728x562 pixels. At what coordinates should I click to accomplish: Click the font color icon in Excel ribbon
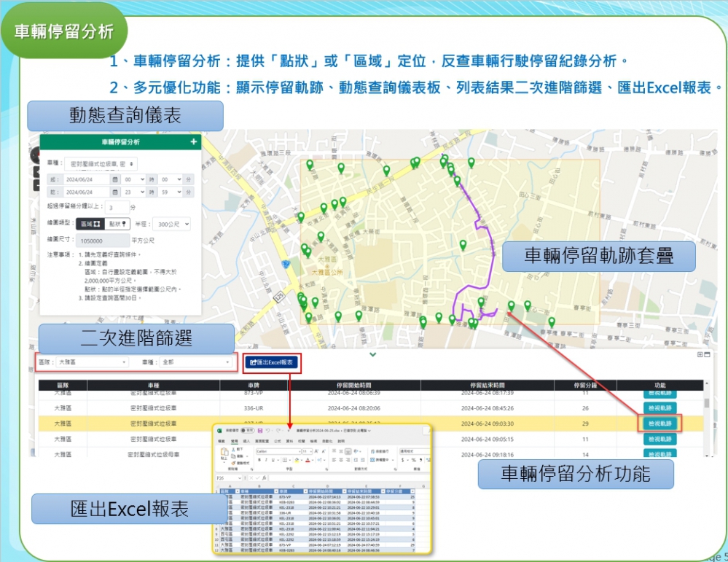308,460
